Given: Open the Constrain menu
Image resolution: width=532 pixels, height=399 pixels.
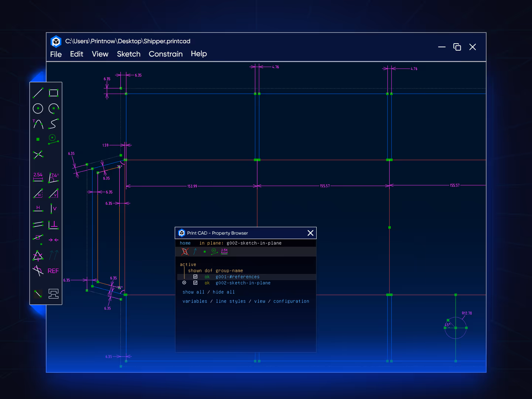Looking at the screenshot, I should click(166, 54).
